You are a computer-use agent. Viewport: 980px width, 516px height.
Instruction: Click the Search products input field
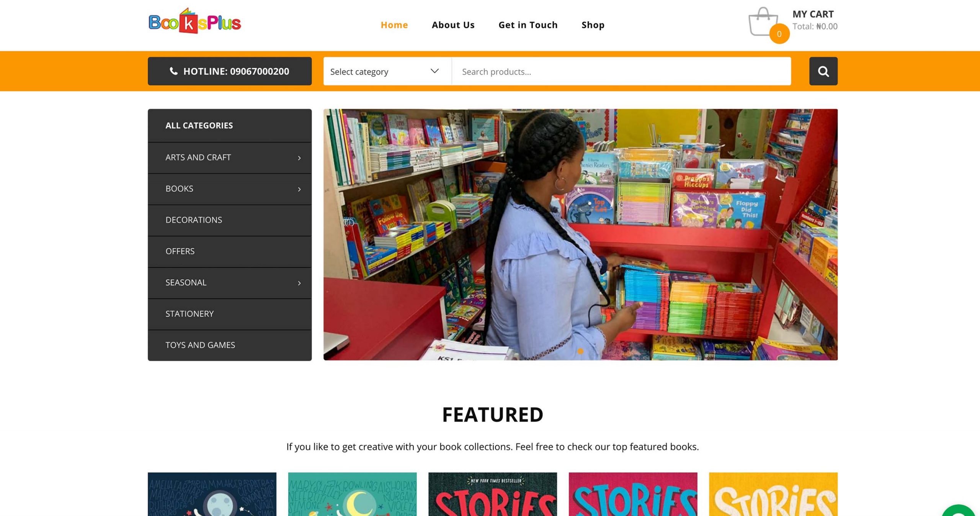tap(621, 71)
